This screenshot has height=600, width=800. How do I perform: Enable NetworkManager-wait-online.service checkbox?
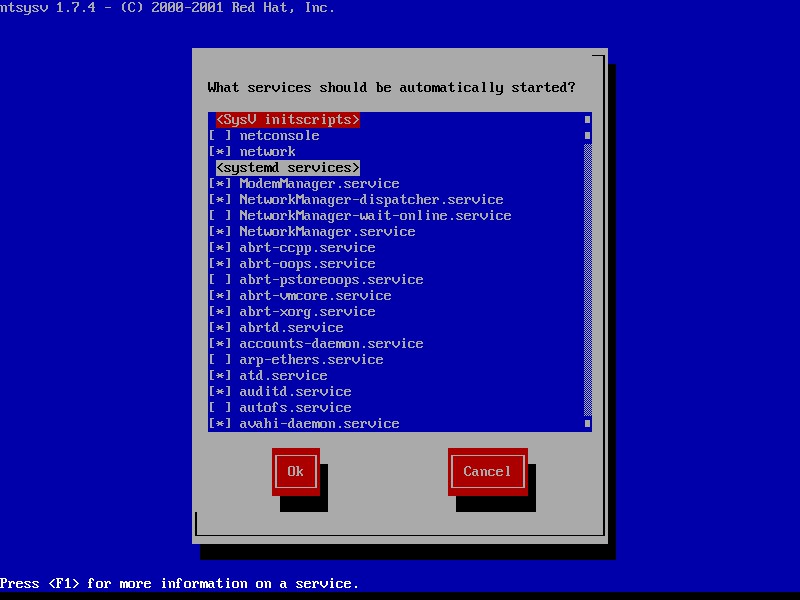point(220,215)
